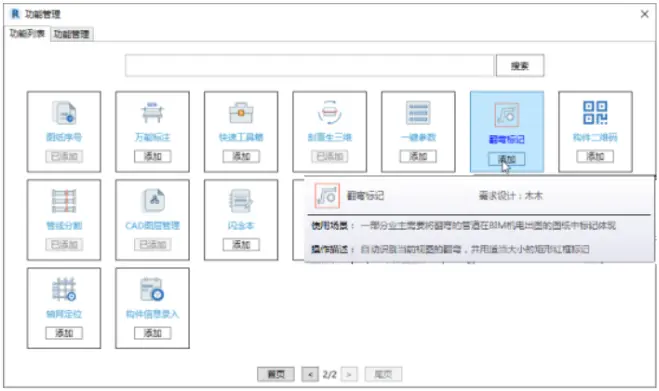This screenshot has height=391, width=659.
Task: Click the 翻弯标记 icon in the highlighted card
Action: tap(506, 115)
